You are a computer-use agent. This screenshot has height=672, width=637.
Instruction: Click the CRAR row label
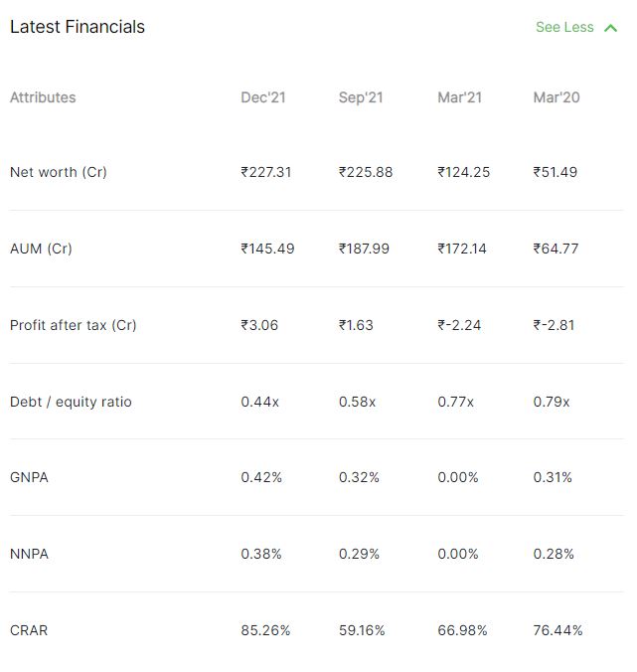(29, 630)
